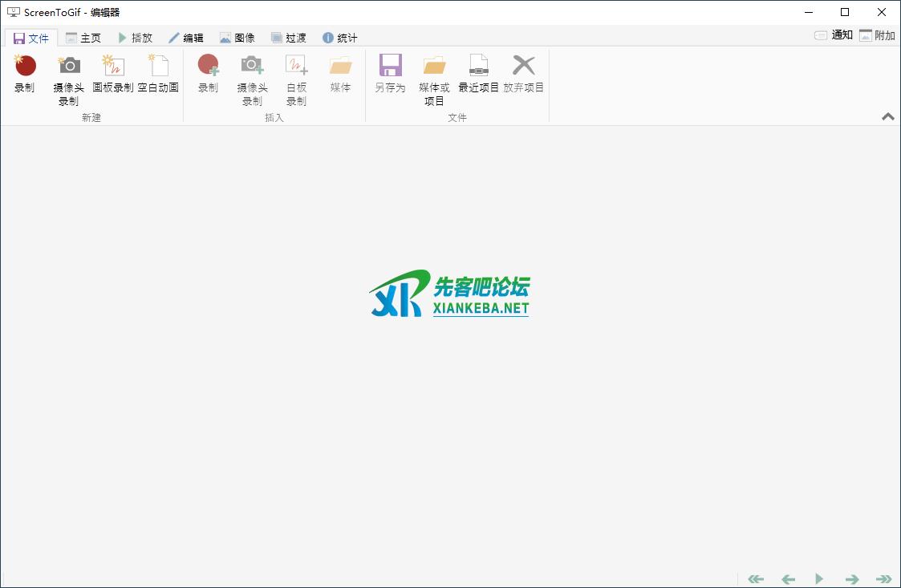901x588 pixels.
Task: Discard the current project
Action: (x=523, y=67)
